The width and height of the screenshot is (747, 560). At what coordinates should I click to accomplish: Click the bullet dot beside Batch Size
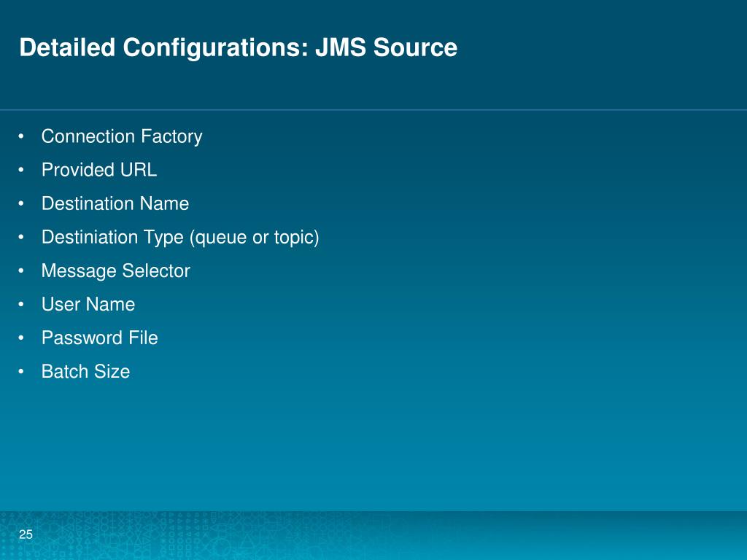point(24,372)
